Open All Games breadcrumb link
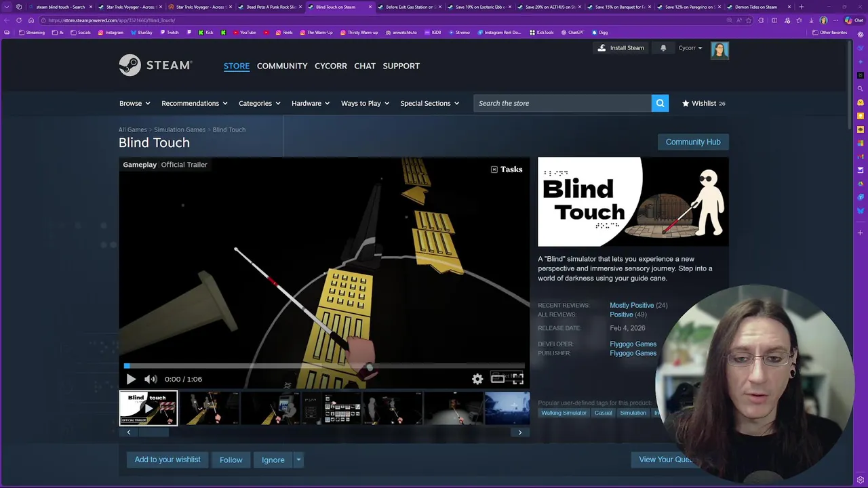This screenshot has width=868, height=488. pos(132,129)
